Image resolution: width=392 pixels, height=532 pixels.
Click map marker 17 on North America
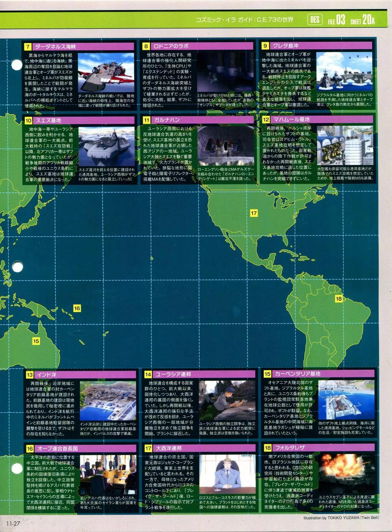coord(254,213)
